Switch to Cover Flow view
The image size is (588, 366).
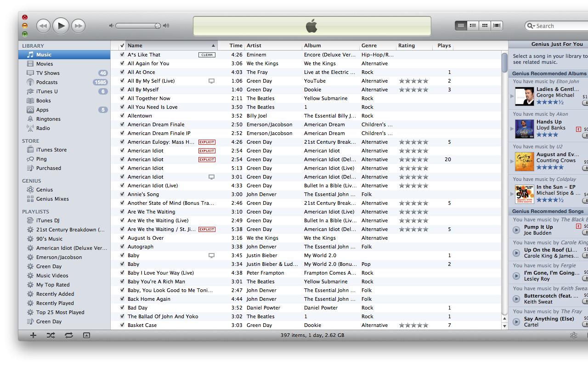(x=497, y=26)
